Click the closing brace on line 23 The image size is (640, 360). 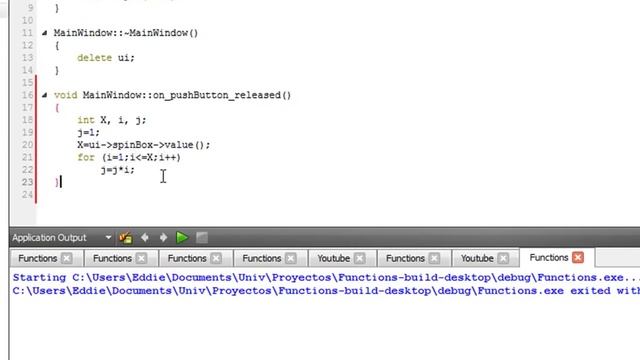point(57,182)
